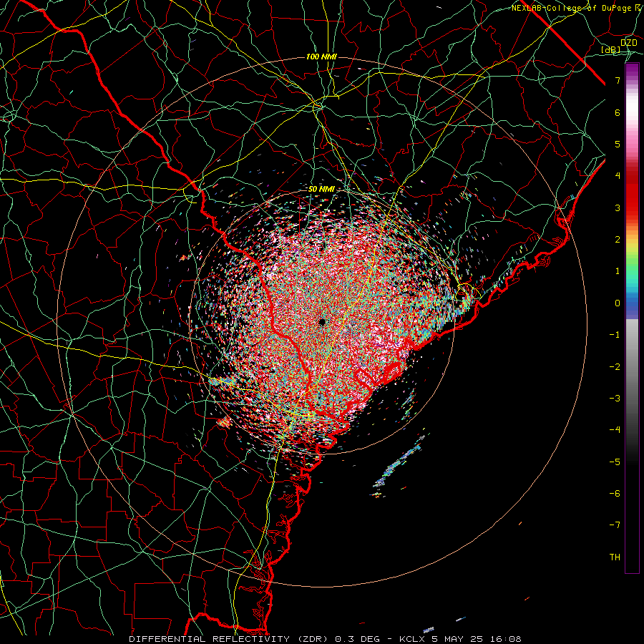This screenshot has height=644, width=644.
Task: Click the -2 dB tick label
Action: pyautogui.click(x=615, y=367)
